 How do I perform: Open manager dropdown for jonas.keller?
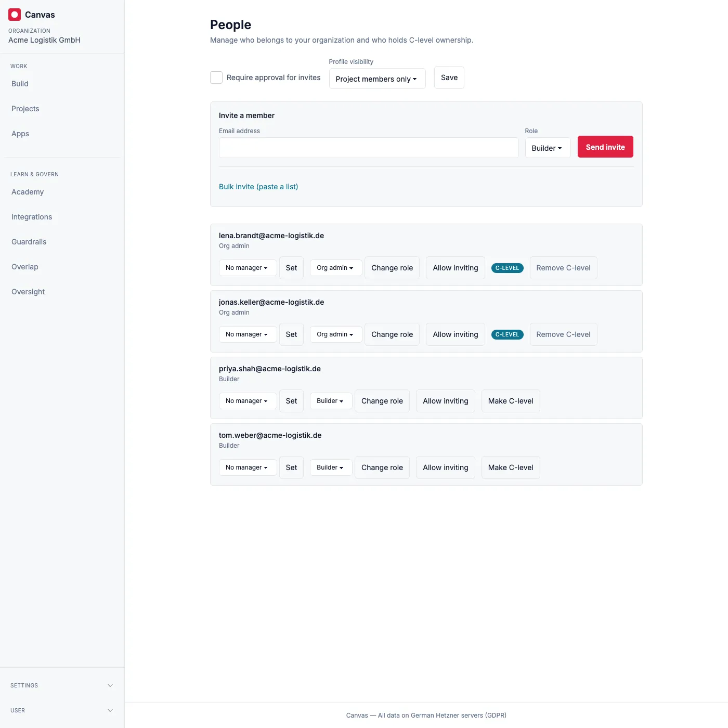tap(248, 334)
